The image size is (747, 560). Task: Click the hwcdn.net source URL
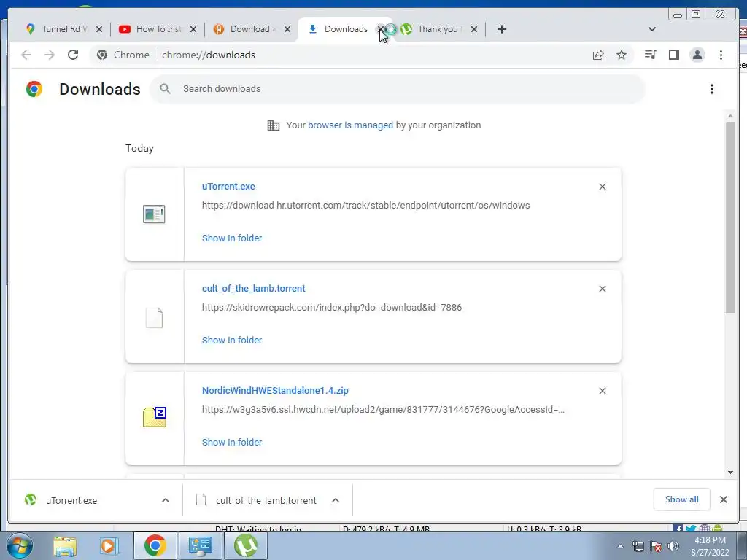(x=383, y=409)
